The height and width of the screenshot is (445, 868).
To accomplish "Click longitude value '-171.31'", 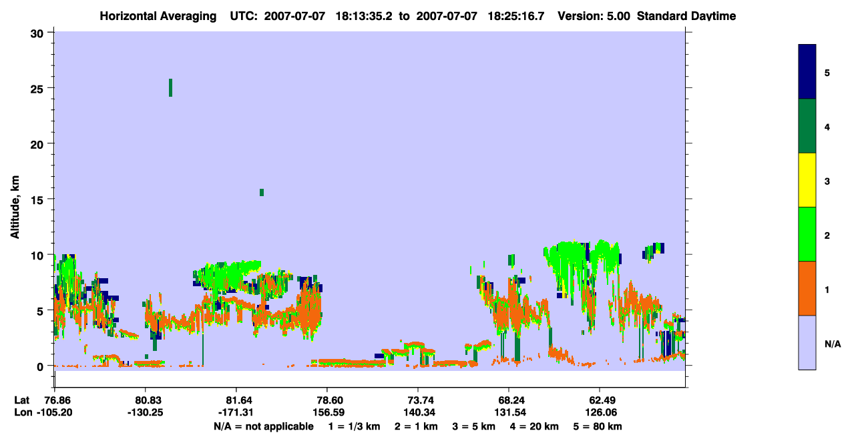I will (x=236, y=412).
